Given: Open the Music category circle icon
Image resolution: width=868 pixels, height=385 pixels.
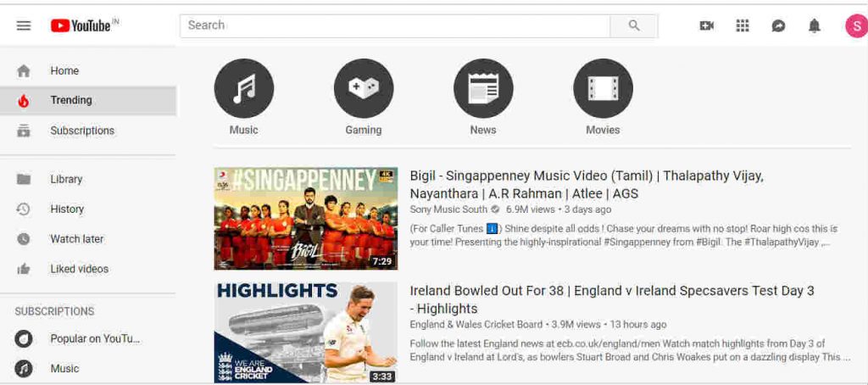Looking at the screenshot, I should [x=244, y=89].
